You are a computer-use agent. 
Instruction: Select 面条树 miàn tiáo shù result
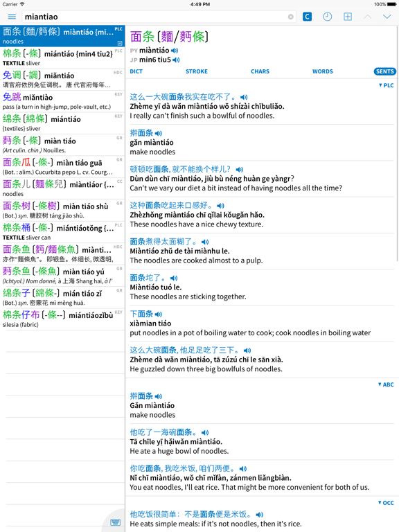62,211
